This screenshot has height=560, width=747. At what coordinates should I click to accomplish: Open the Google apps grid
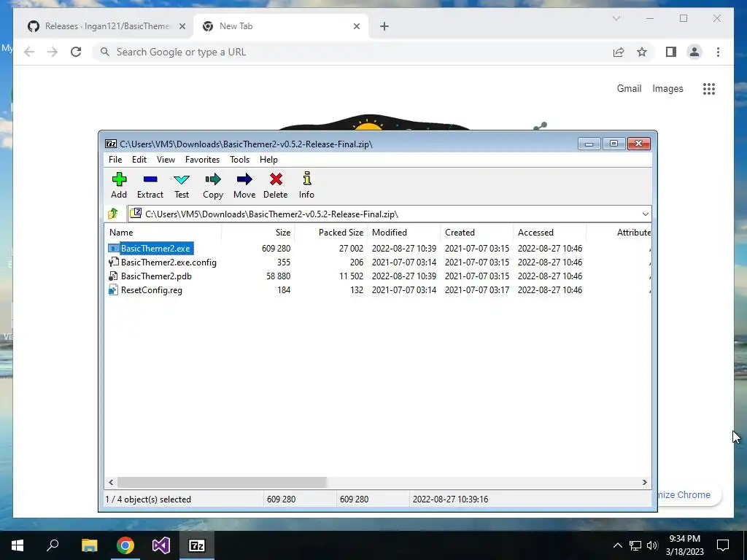(x=709, y=88)
